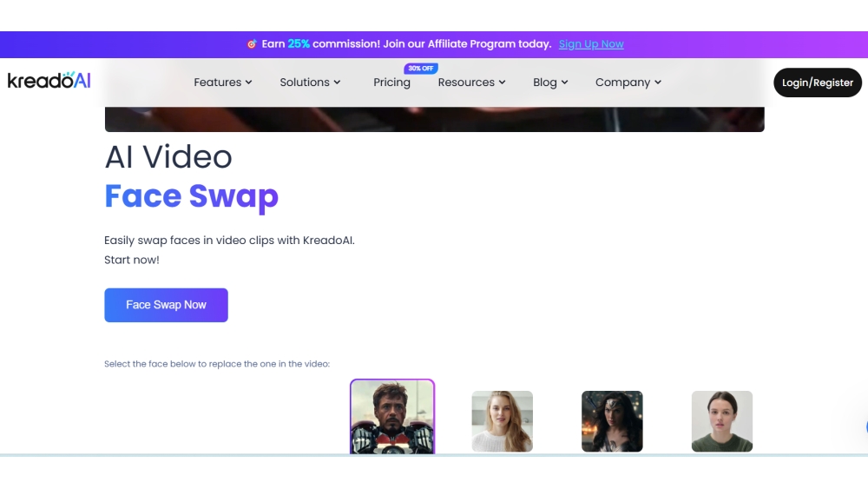This screenshot has width=868, height=489.
Task: Click 'Select the face below to replace' text
Action: pos(217,364)
